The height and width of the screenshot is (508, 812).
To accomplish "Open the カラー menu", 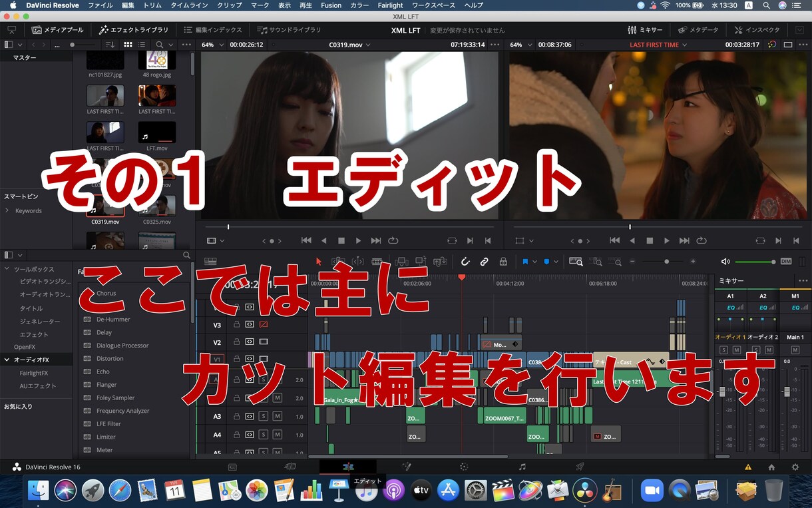I will (x=359, y=5).
